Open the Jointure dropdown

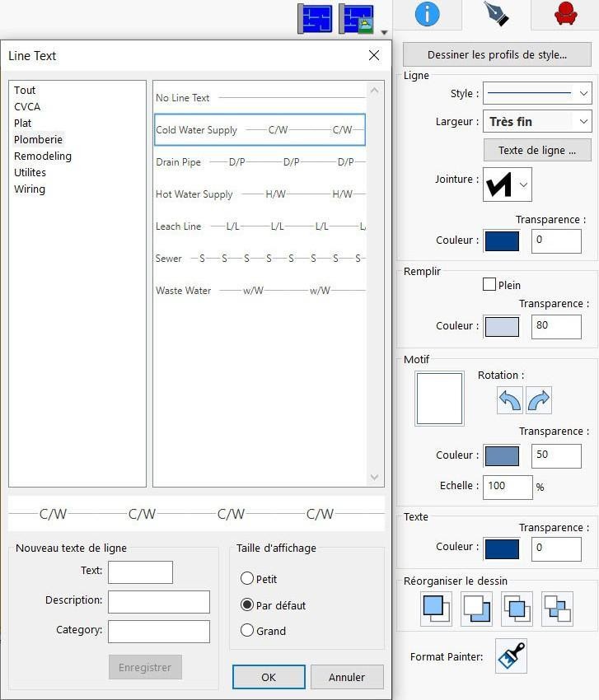(x=508, y=184)
